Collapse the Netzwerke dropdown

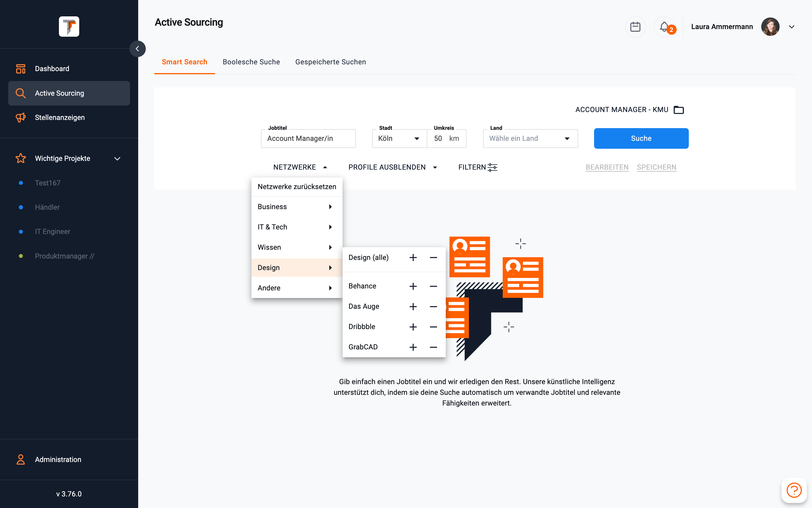pos(300,167)
